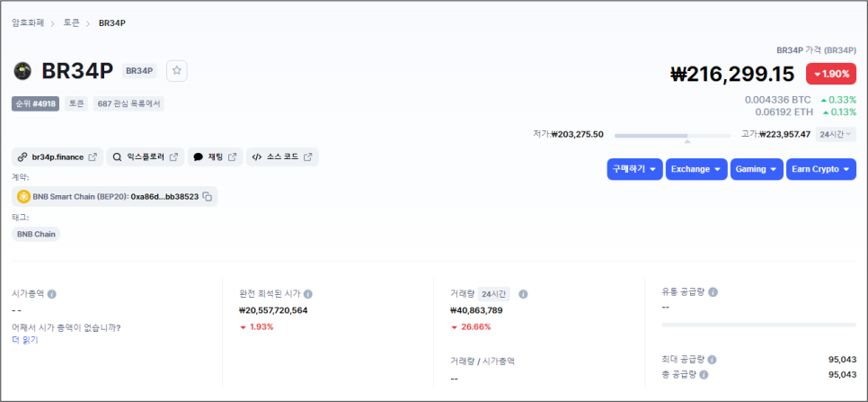The height and width of the screenshot is (402, 868).
Task: Click the 26.66% volume change
Action: click(471, 327)
